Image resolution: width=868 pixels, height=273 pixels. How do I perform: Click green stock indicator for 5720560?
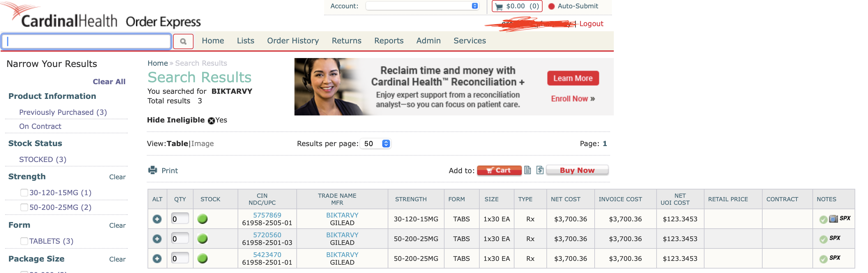[x=202, y=239]
